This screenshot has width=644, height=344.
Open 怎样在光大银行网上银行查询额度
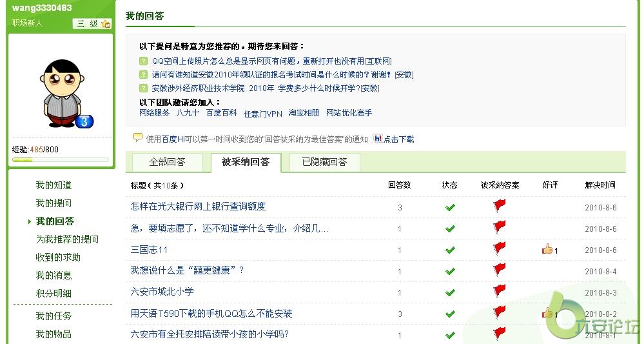[x=198, y=207]
